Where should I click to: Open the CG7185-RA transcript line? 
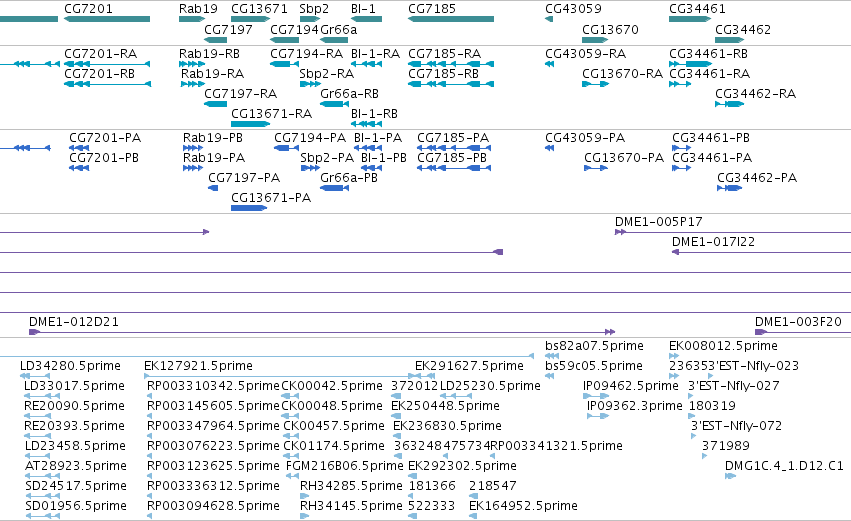coord(451,64)
